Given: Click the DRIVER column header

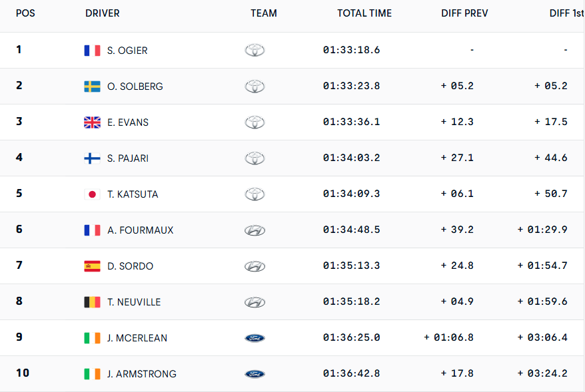Looking at the screenshot, I should [103, 13].
